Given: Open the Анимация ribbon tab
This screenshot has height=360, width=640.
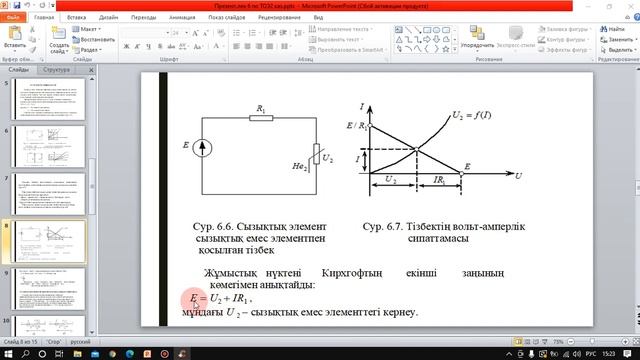Looking at the screenshot, I should [182, 18].
